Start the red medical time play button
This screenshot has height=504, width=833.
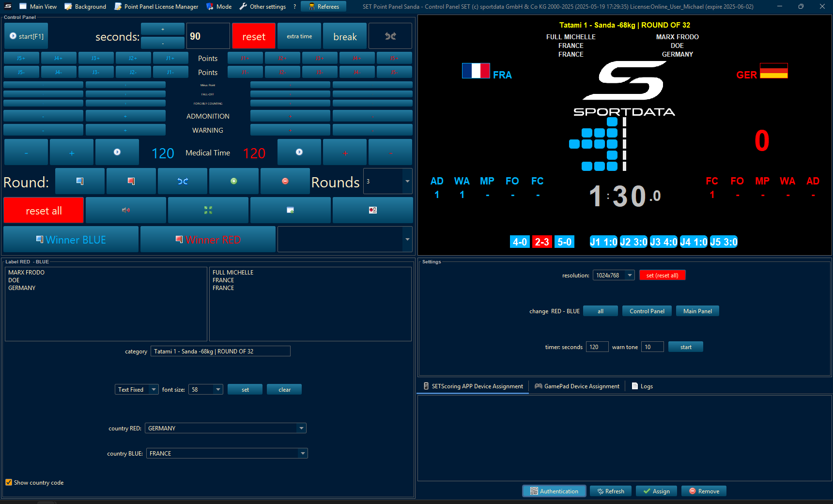(299, 152)
